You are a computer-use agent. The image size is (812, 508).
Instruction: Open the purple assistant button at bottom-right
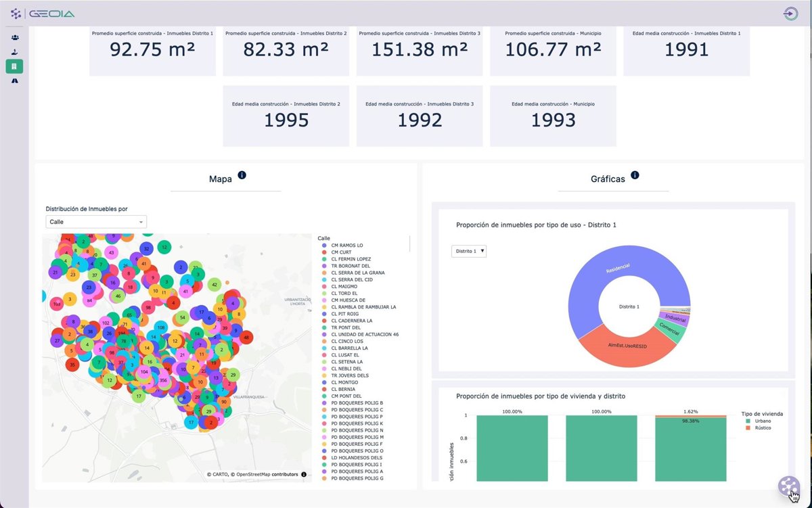tap(788, 486)
